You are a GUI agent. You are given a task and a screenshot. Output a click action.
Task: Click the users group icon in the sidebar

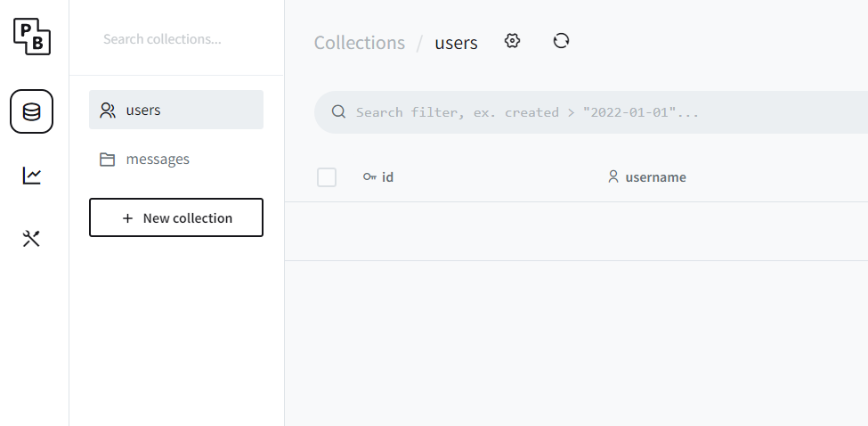point(108,111)
